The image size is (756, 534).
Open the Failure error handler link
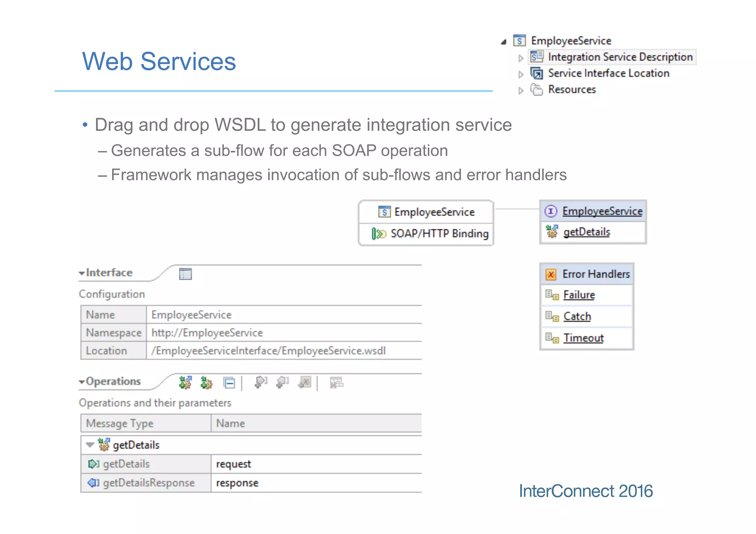579,295
